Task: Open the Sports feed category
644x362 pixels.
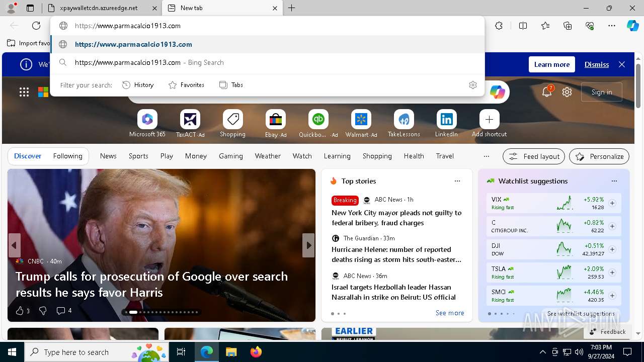Action: coord(138,156)
